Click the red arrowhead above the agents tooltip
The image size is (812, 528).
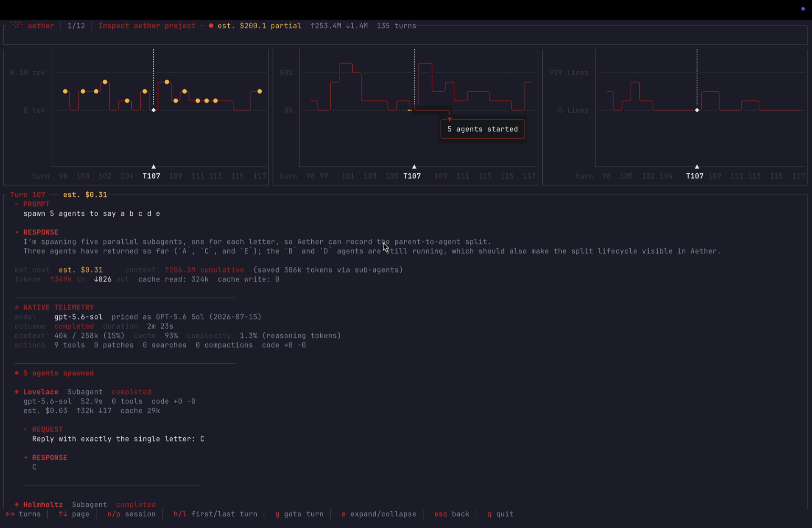pyautogui.click(x=449, y=119)
